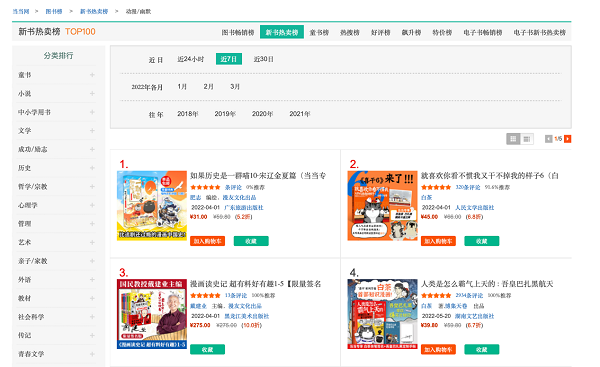Expand the 心理学 category
600x367 pixels.
click(92, 205)
